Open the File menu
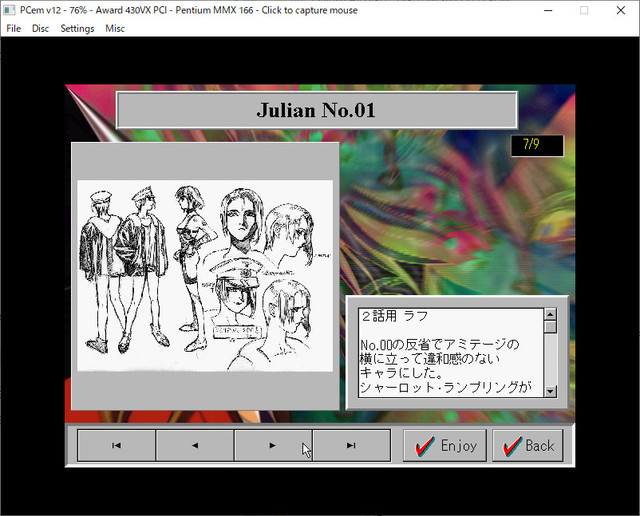The width and height of the screenshot is (640, 516). (x=13, y=29)
